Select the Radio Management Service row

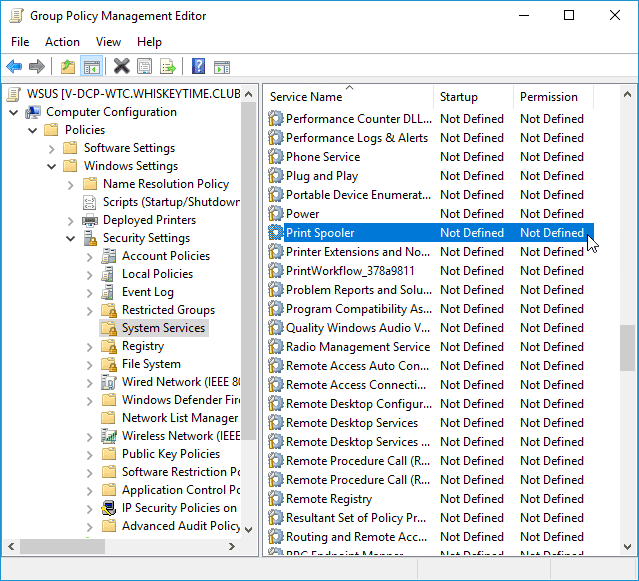pos(430,347)
